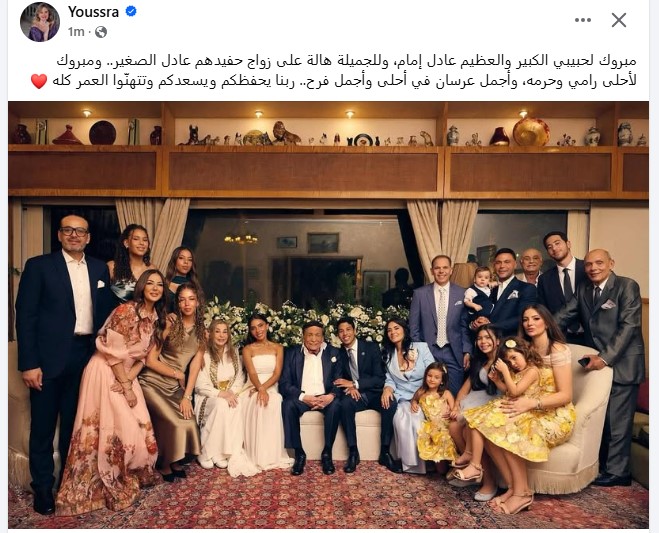
Task: Click the red heart emoji ending the post
Action: pyautogui.click(x=39, y=81)
